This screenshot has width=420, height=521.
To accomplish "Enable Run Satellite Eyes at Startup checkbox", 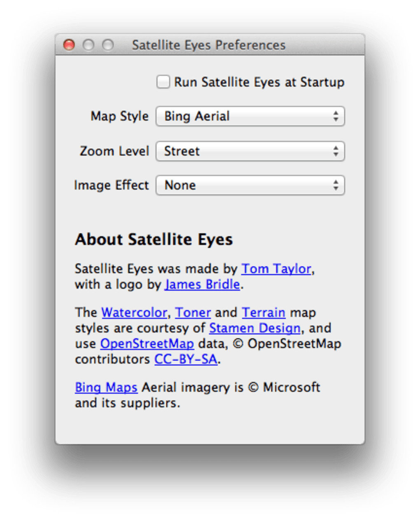I will point(163,82).
